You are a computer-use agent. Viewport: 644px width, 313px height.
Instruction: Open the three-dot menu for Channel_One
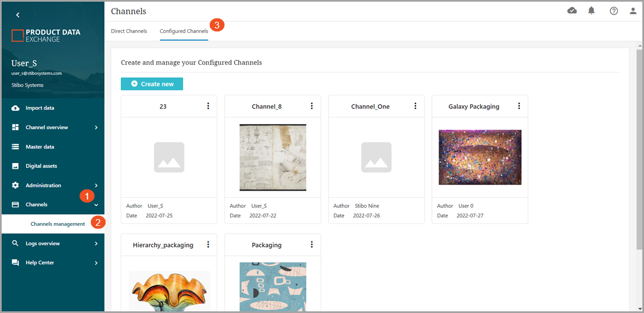tap(415, 106)
